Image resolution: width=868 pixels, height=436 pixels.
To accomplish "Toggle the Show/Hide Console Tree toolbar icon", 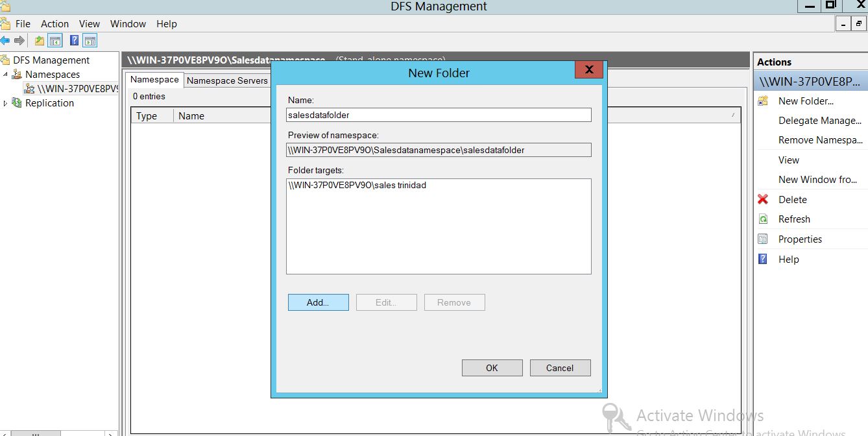I will click(x=56, y=41).
